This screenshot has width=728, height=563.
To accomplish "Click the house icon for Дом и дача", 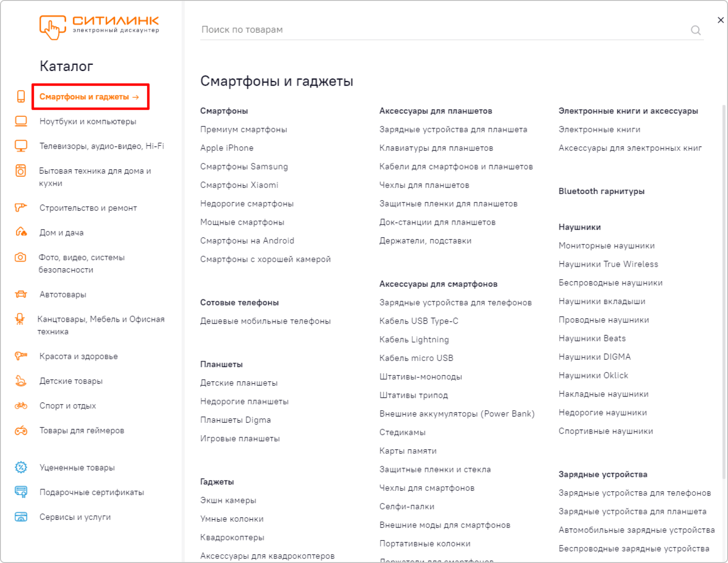I will (x=21, y=232).
